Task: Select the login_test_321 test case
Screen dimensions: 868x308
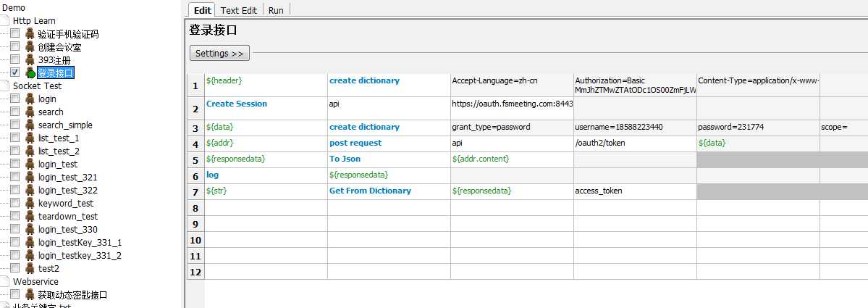Action: pos(67,177)
